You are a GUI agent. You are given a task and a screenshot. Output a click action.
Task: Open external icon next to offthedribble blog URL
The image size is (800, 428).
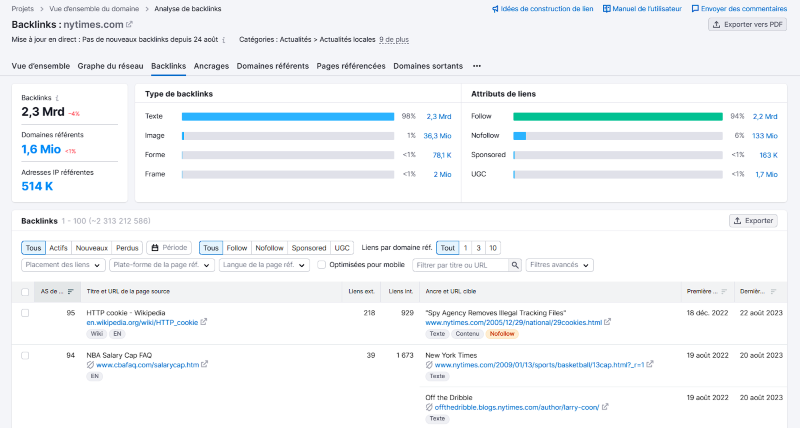point(605,407)
